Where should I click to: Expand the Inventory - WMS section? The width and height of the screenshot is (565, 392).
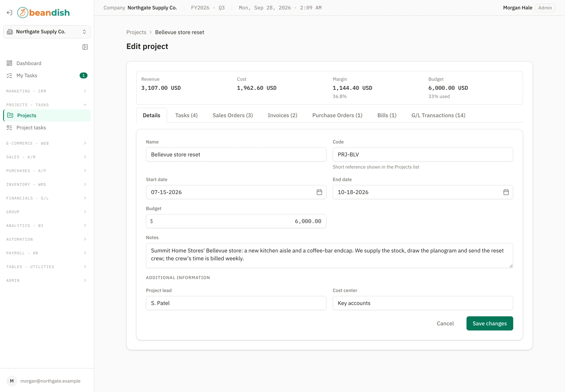click(47, 184)
